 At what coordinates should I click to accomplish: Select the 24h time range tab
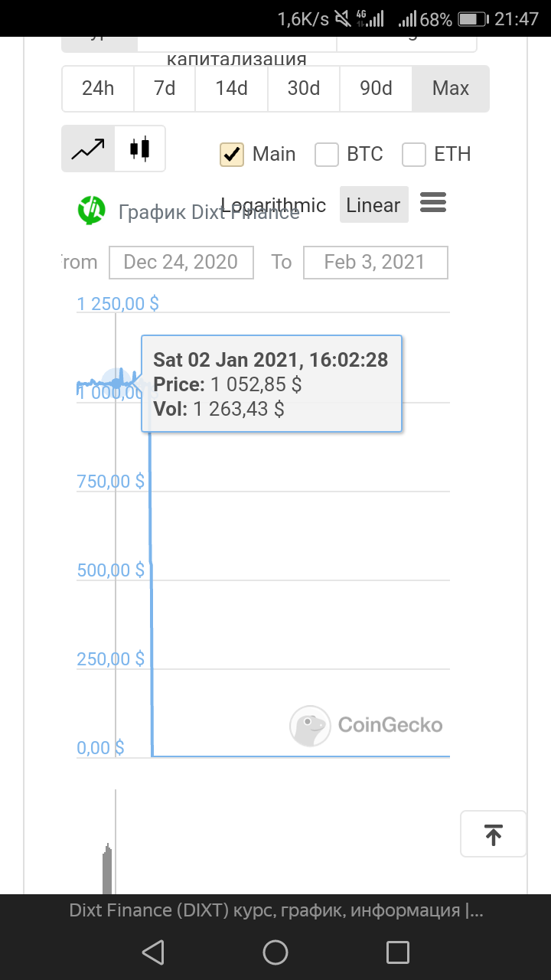click(98, 89)
